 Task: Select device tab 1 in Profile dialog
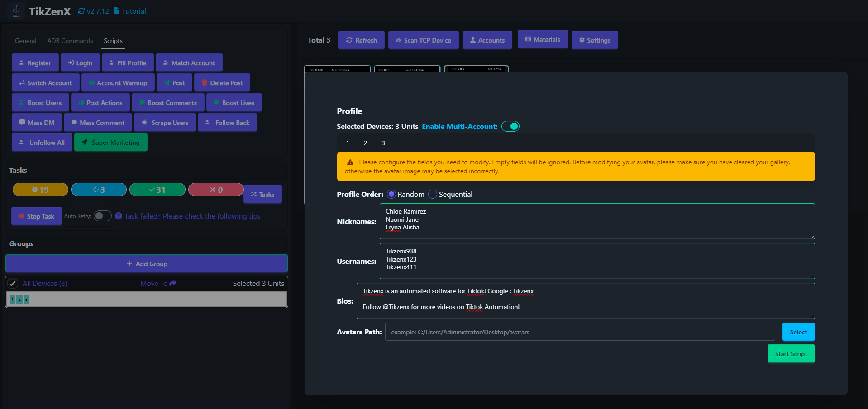348,143
